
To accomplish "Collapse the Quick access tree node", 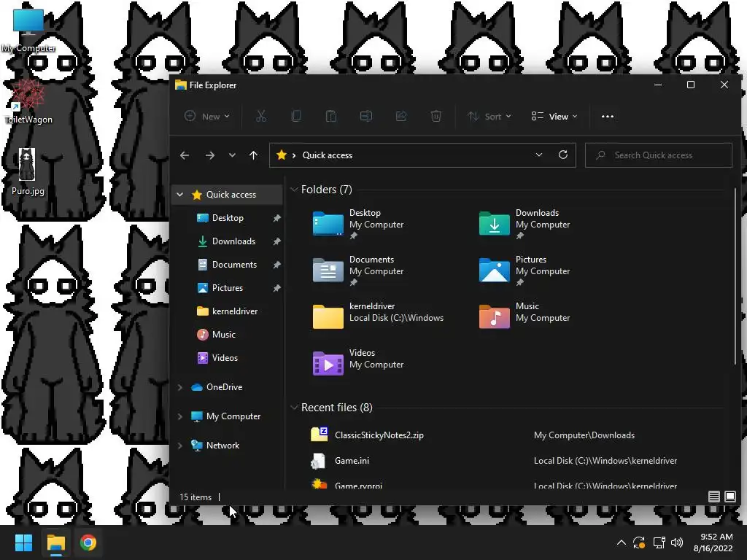I will [179, 194].
